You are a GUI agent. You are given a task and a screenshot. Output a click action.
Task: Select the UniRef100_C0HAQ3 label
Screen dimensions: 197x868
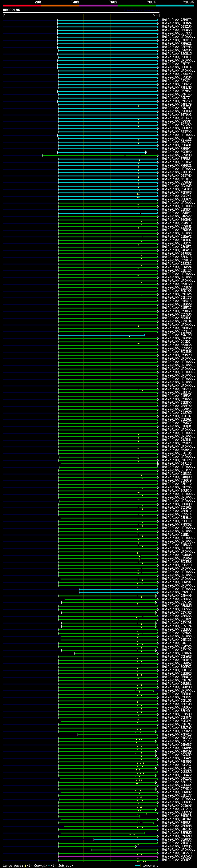coord(177,504)
